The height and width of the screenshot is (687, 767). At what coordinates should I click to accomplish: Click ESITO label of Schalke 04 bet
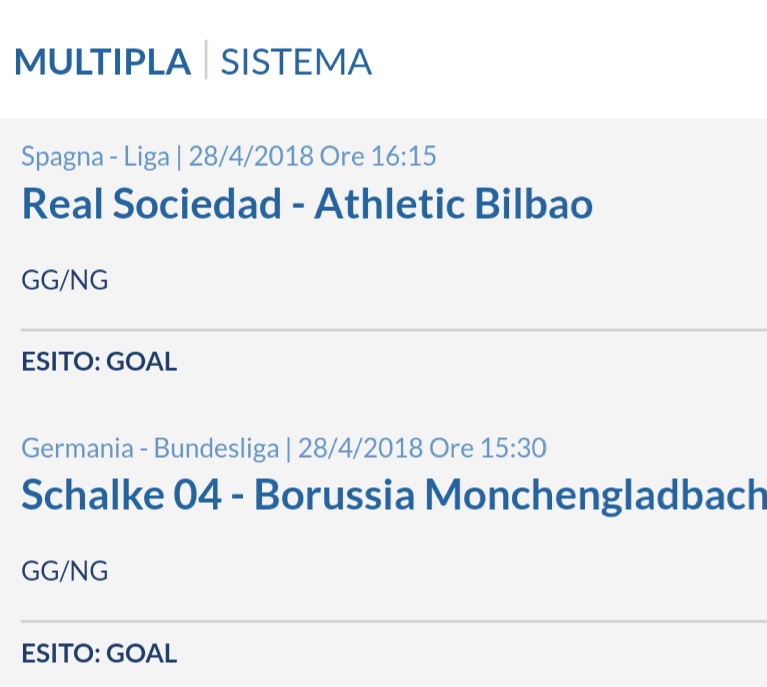tap(61, 653)
